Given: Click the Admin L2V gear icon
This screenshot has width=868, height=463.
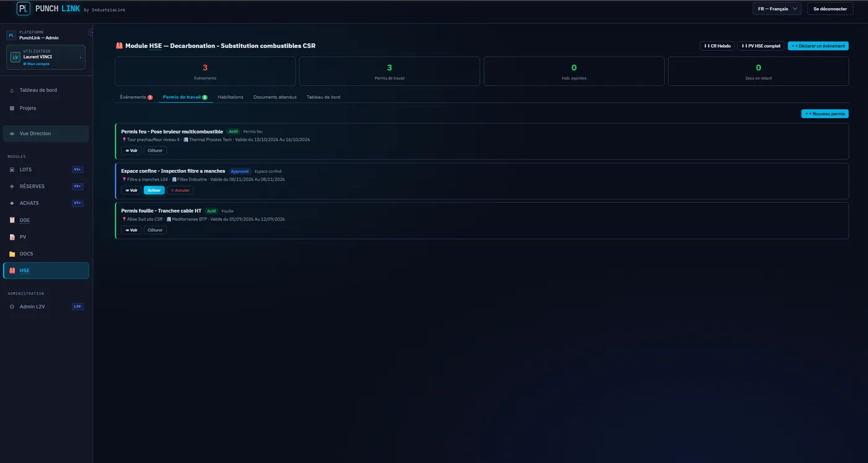Looking at the screenshot, I should 12,307.
